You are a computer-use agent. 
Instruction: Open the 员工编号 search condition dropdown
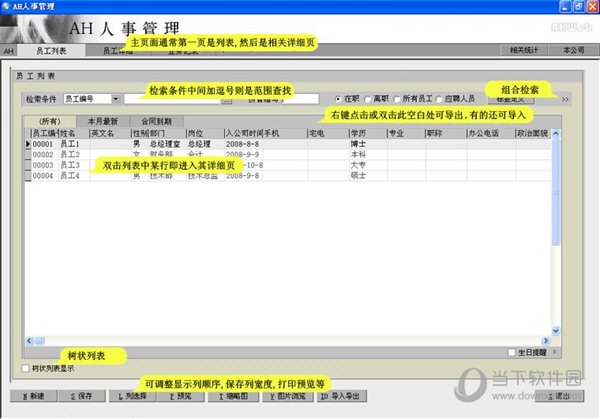[116, 99]
